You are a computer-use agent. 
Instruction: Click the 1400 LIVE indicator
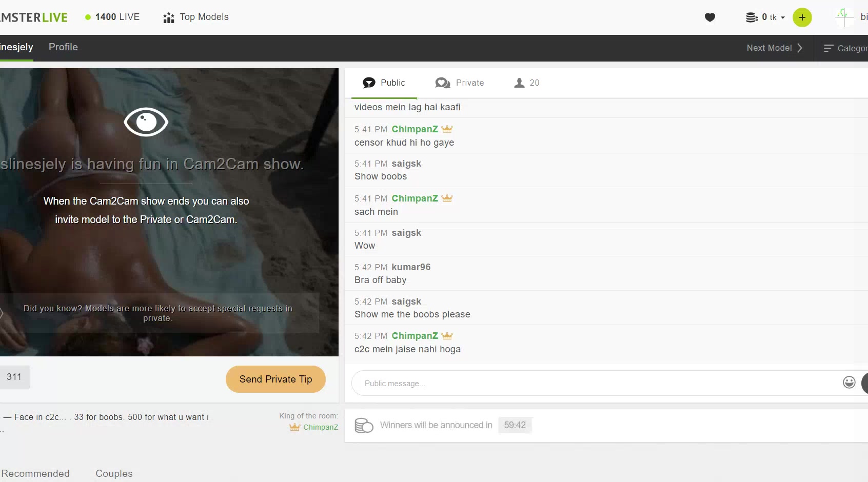point(112,17)
